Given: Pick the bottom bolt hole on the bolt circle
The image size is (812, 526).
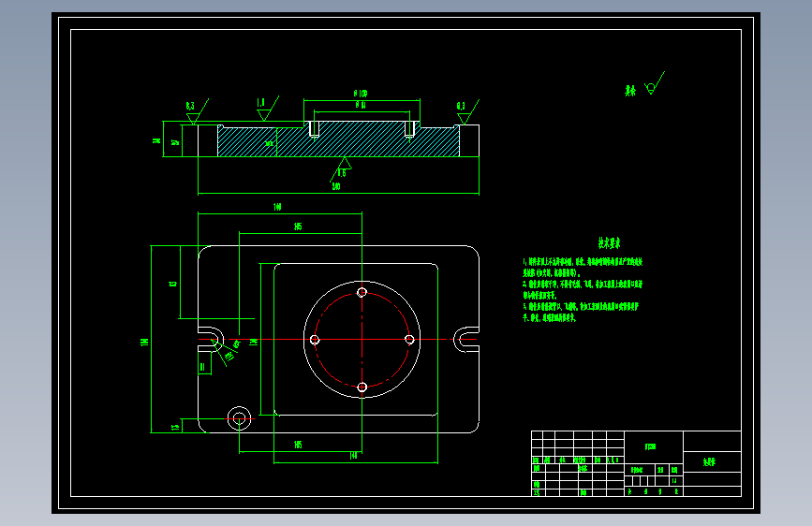Looking at the screenshot, I should 362,387.
